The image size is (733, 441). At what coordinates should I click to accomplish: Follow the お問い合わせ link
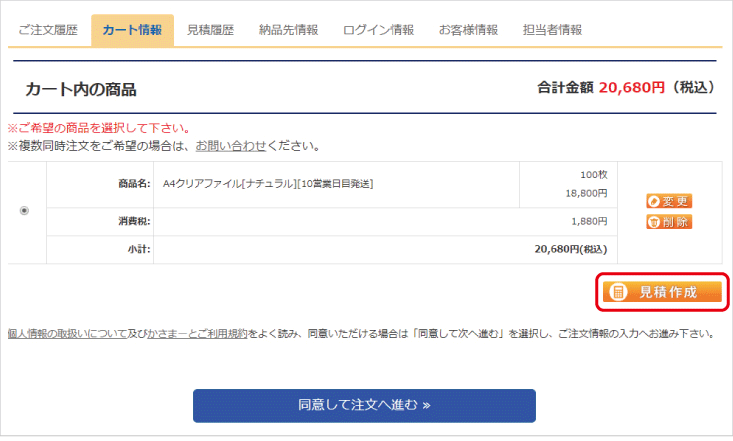coord(231,146)
